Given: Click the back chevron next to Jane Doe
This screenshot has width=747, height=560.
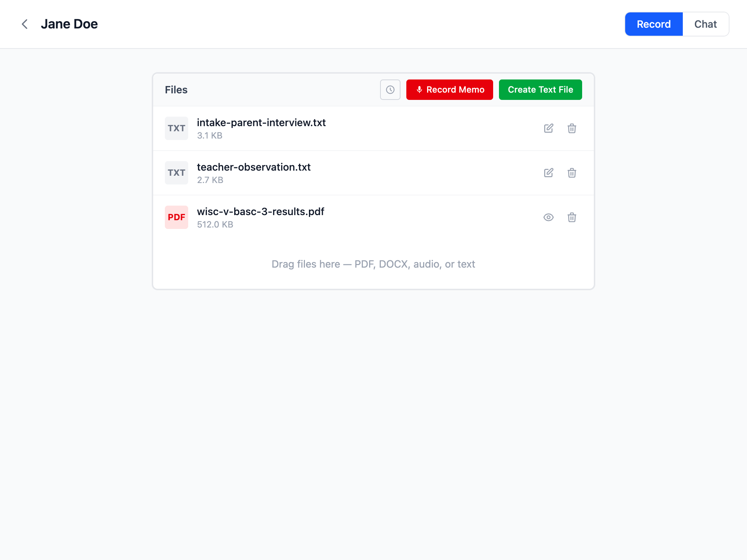Looking at the screenshot, I should [24, 24].
